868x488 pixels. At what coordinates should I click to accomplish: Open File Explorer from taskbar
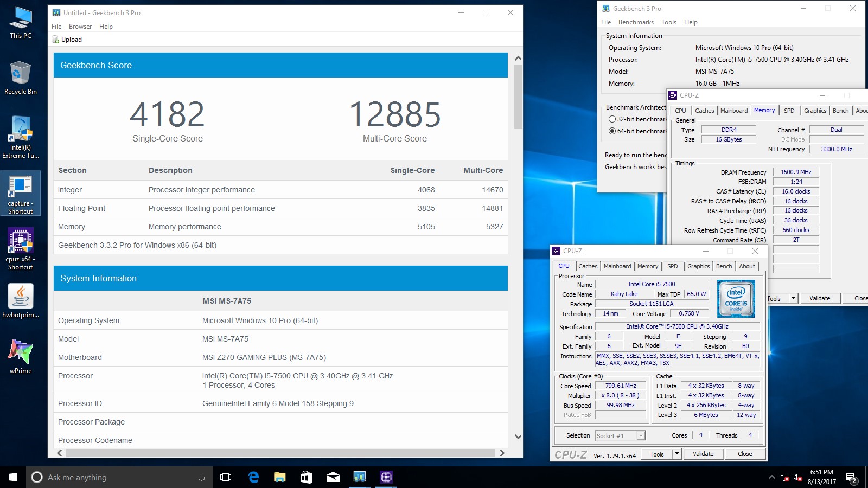[x=279, y=477]
